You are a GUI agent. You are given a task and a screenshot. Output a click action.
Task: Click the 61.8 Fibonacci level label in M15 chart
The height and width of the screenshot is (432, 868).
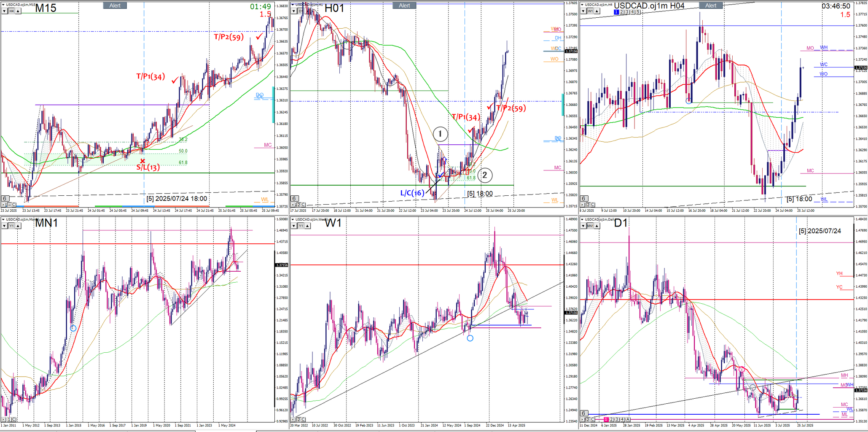(183, 162)
